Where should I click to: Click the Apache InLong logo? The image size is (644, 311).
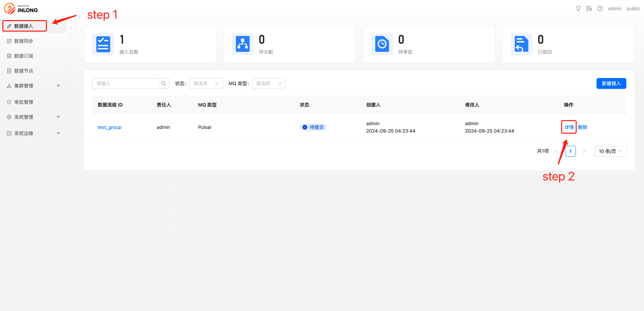point(21,8)
